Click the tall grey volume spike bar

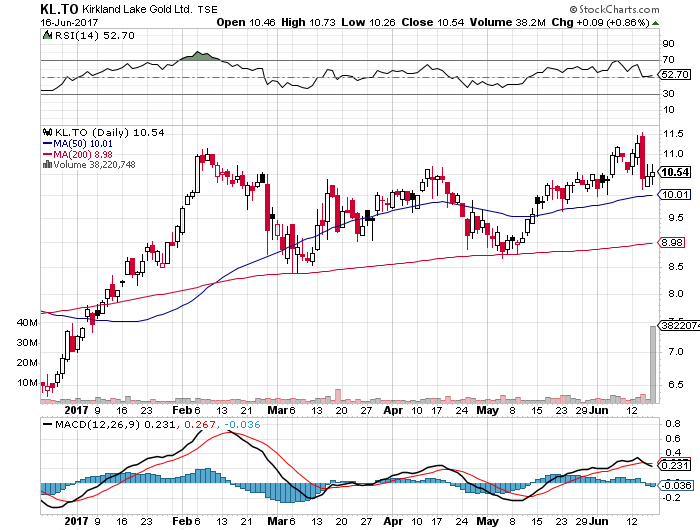653,364
